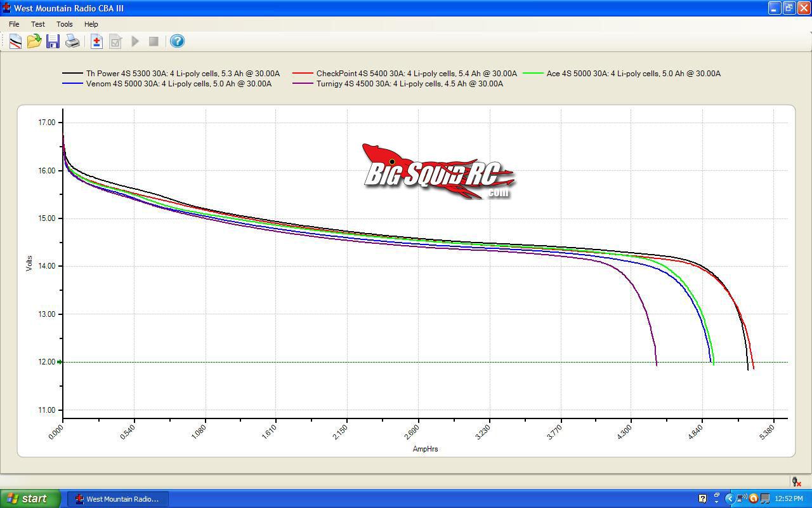Click the green Ace legend line swatch

[534, 74]
